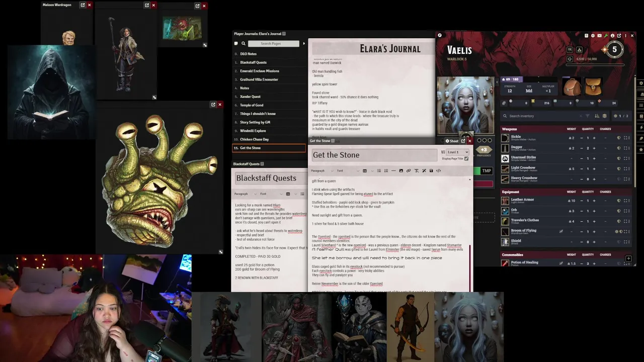Open the inventory filter funnel
The image size is (644, 362).
[587, 116]
